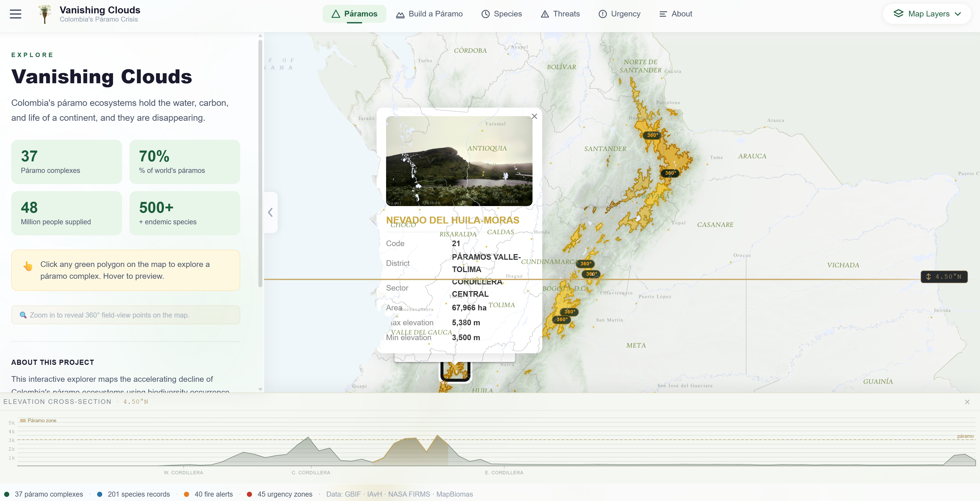This screenshot has width=980, height=501.
Task: Open the 360° marker near Boyacá
Action: 670,173
